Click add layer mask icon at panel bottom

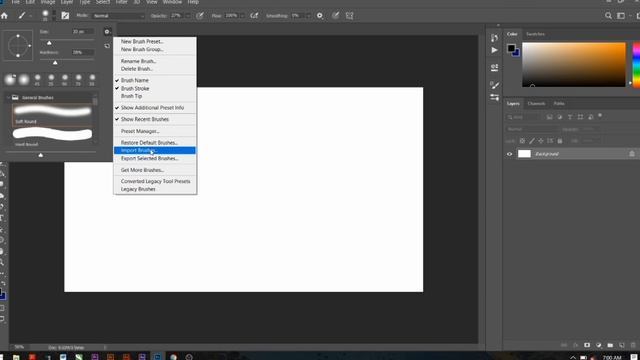587,345
